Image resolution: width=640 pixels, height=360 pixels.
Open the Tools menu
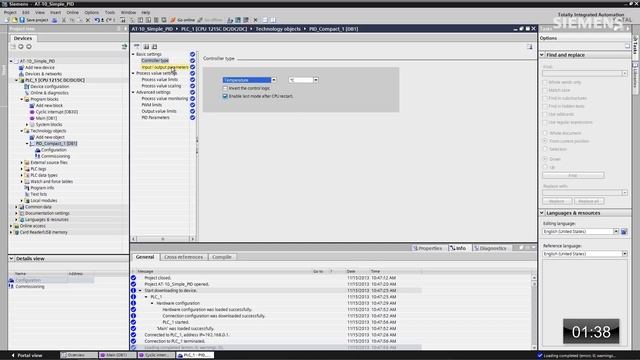coord(110,13)
